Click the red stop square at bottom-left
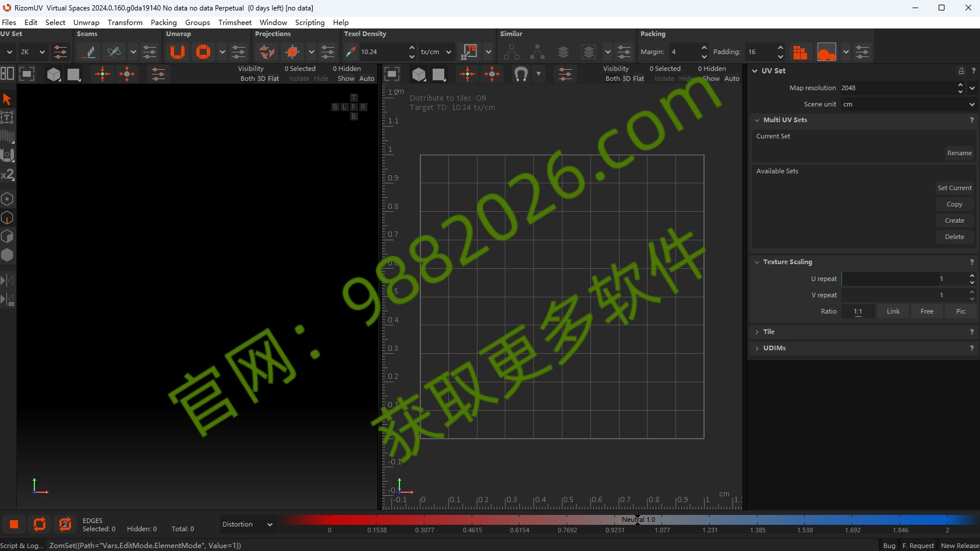 (14, 524)
